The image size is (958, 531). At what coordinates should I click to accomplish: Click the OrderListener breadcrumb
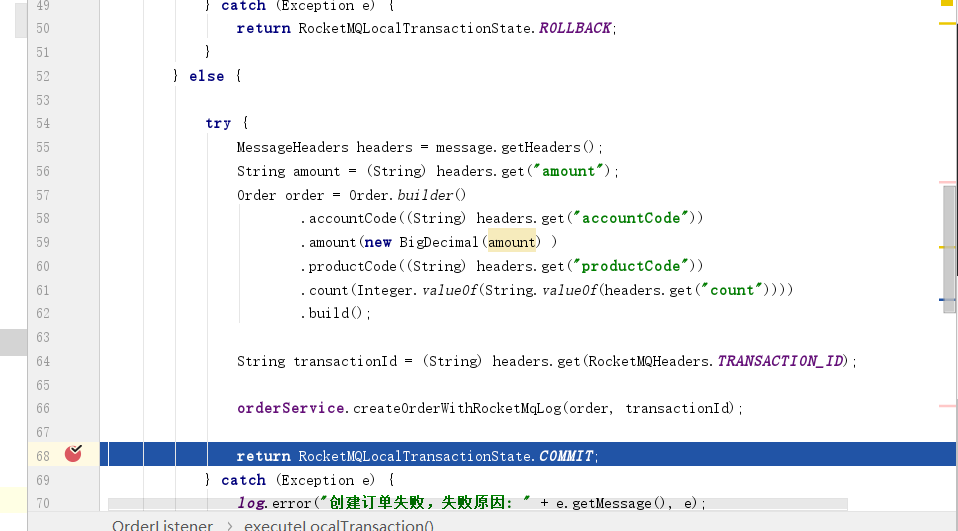[x=162, y=525]
